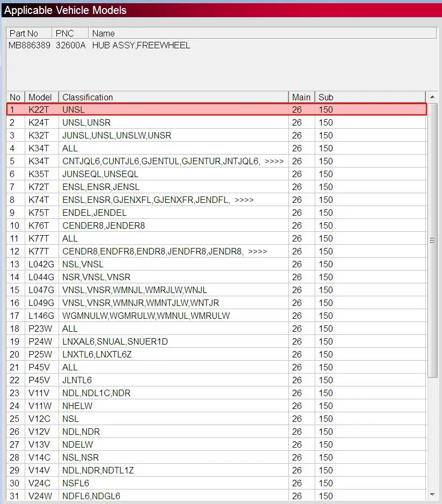Click classification JLNTL6 in row 22

[x=77, y=380]
